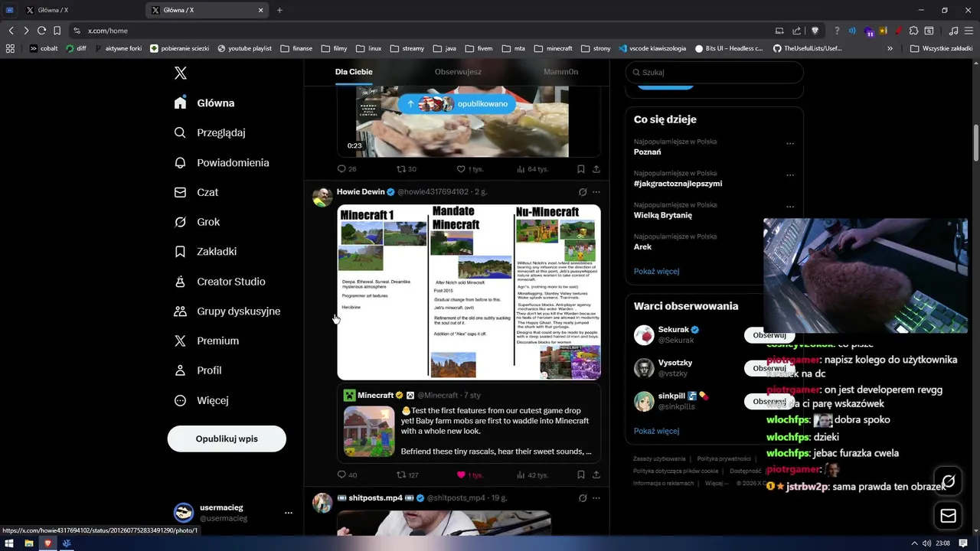Open Grupy dyskusyjne communities

227,311
